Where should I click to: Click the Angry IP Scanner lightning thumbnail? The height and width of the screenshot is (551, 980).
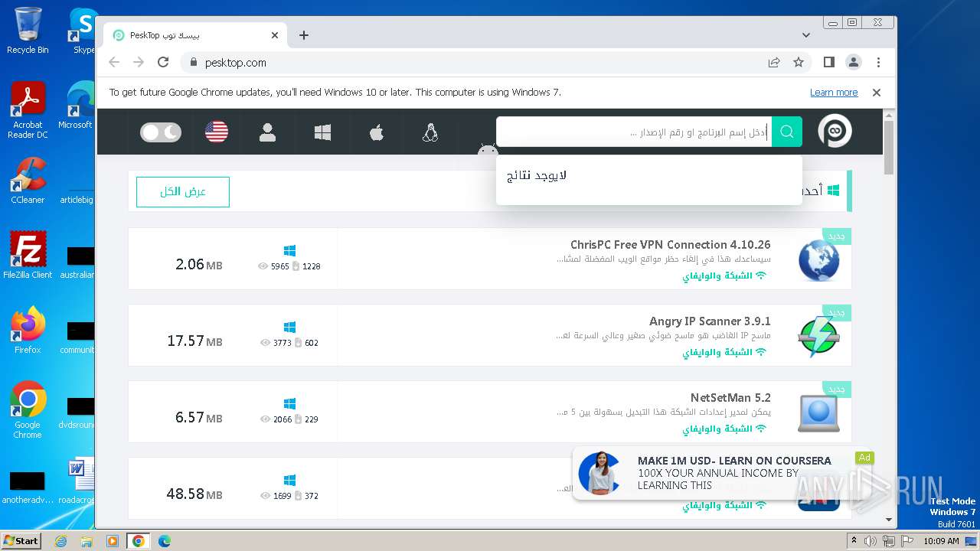tap(818, 337)
